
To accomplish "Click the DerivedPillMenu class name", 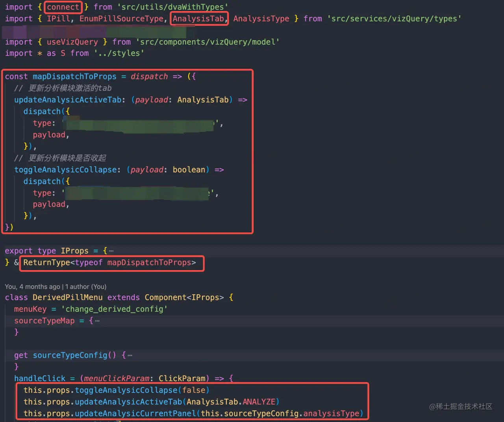I will tap(68, 297).
